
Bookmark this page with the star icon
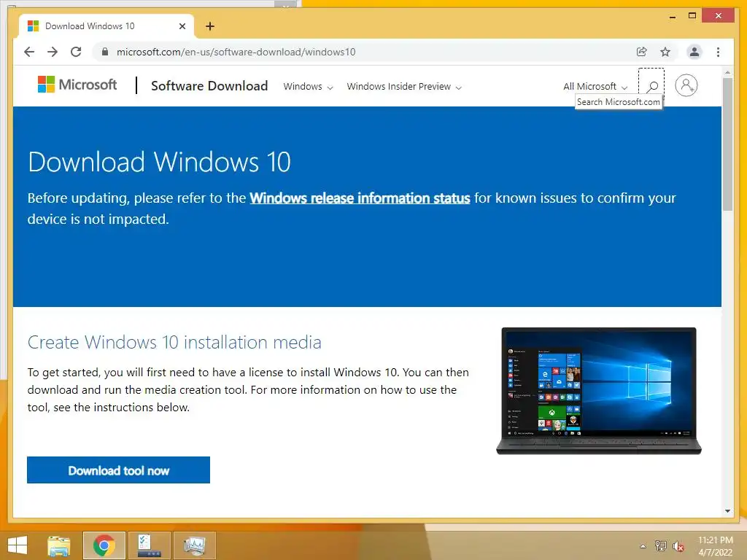[665, 52]
